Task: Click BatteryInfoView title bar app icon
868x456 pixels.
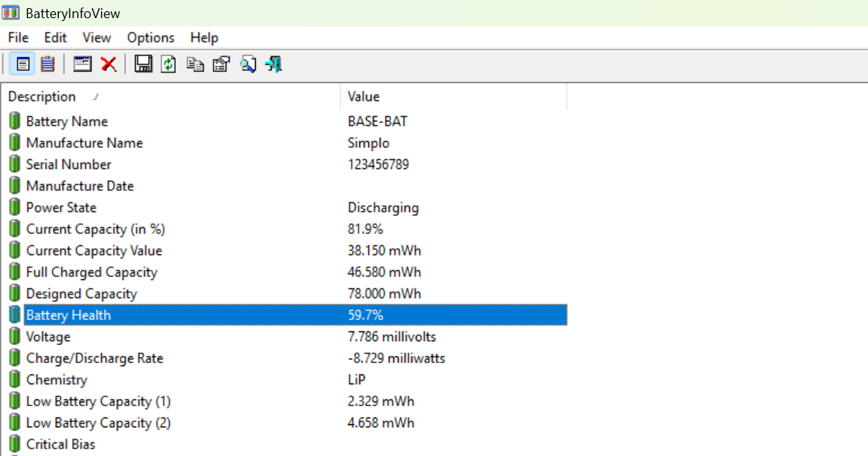Action: pos(11,12)
